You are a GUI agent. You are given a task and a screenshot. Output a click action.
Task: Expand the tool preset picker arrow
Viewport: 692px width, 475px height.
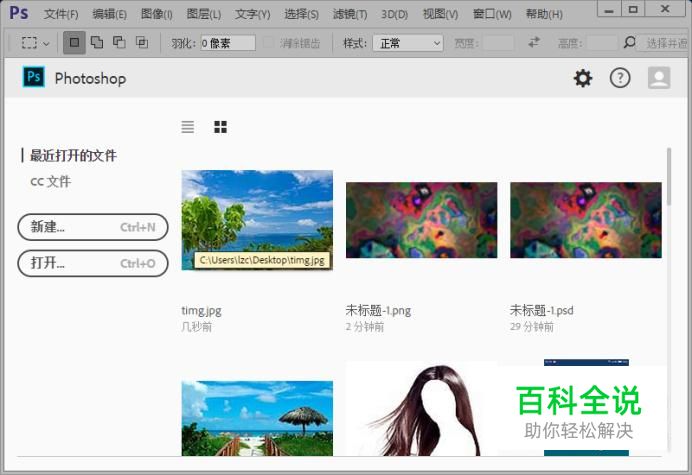coord(46,44)
